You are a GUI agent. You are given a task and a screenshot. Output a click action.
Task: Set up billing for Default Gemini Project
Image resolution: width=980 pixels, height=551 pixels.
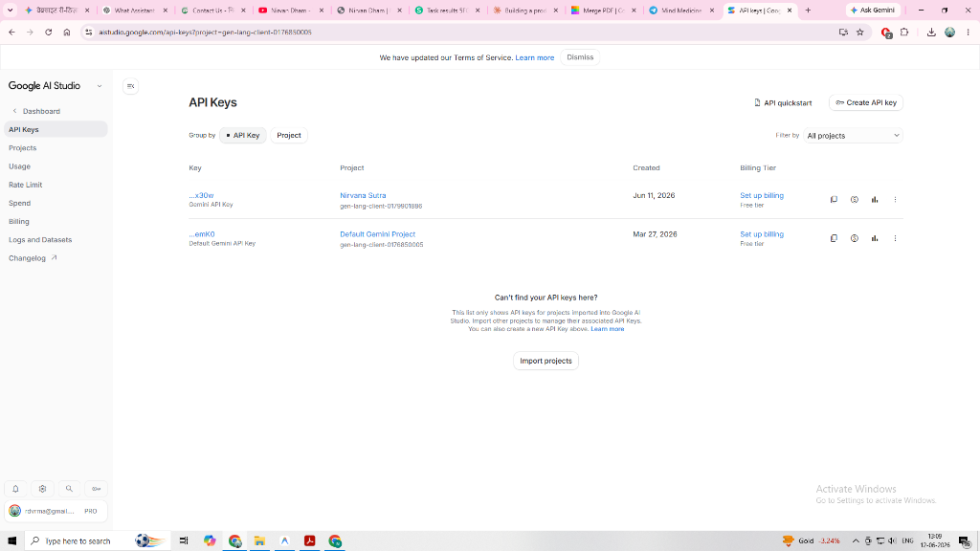click(x=761, y=234)
